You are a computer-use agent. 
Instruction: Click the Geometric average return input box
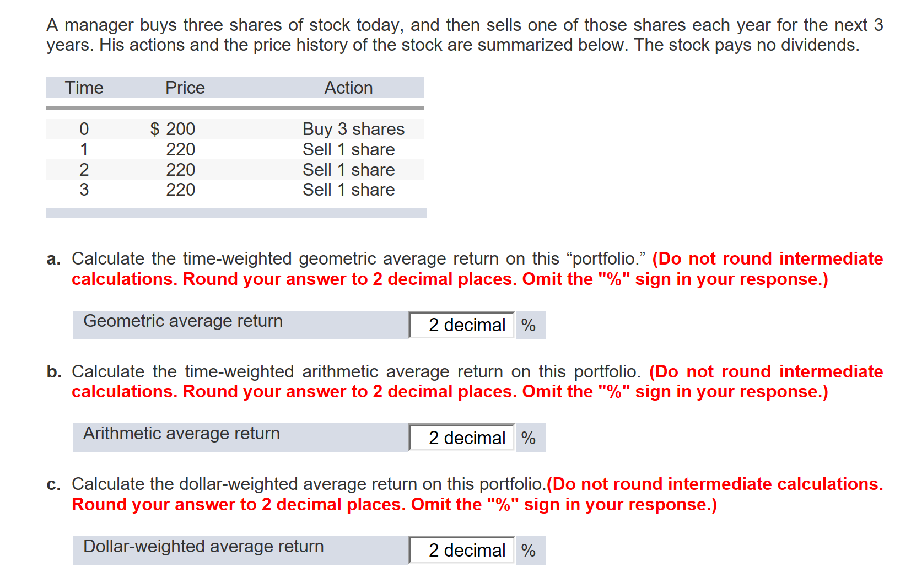pyautogui.click(x=462, y=325)
